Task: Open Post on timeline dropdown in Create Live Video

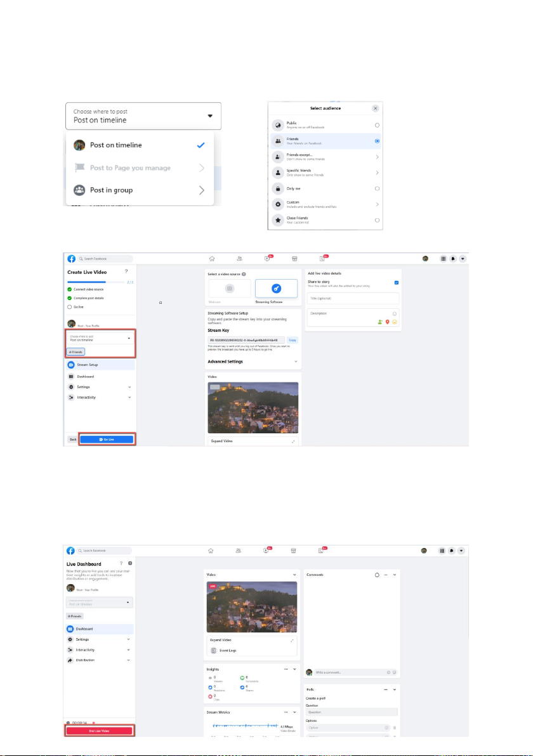Action: pyautogui.click(x=100, y=339)
